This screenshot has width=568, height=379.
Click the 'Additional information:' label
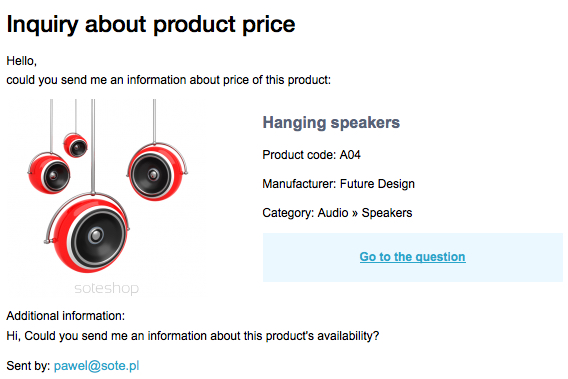coord(66,316)
